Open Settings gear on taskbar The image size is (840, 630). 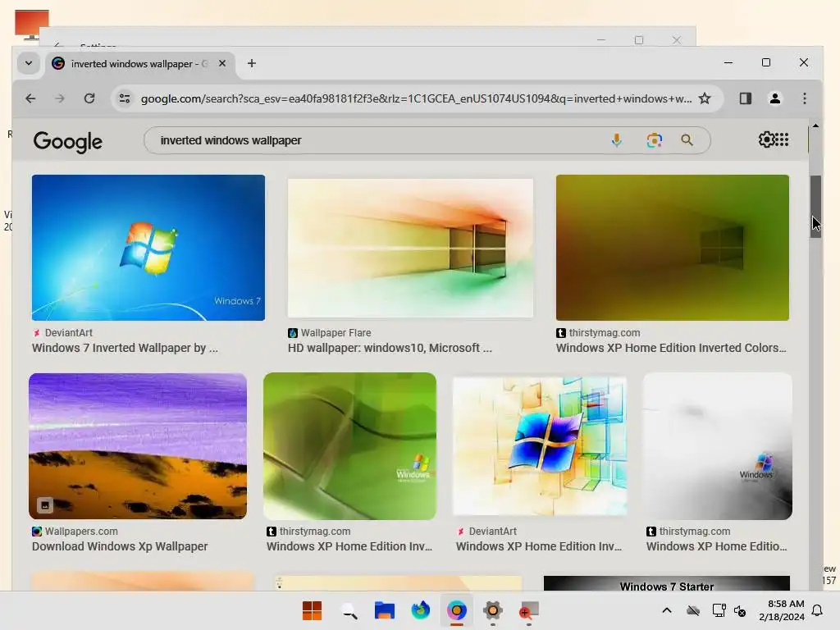click(492, 610)
